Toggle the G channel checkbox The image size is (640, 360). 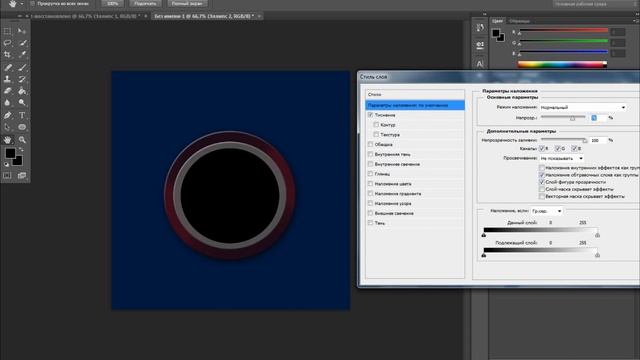(558, 149)
